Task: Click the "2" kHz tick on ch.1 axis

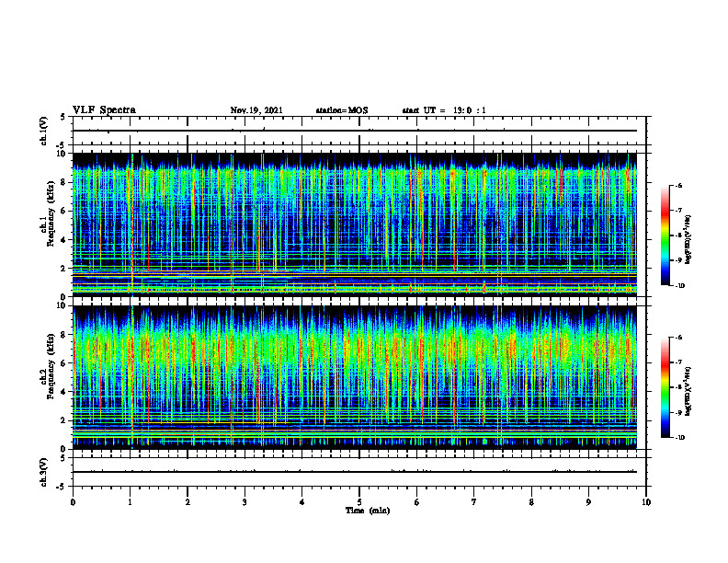Action: (x=63, y=268)
